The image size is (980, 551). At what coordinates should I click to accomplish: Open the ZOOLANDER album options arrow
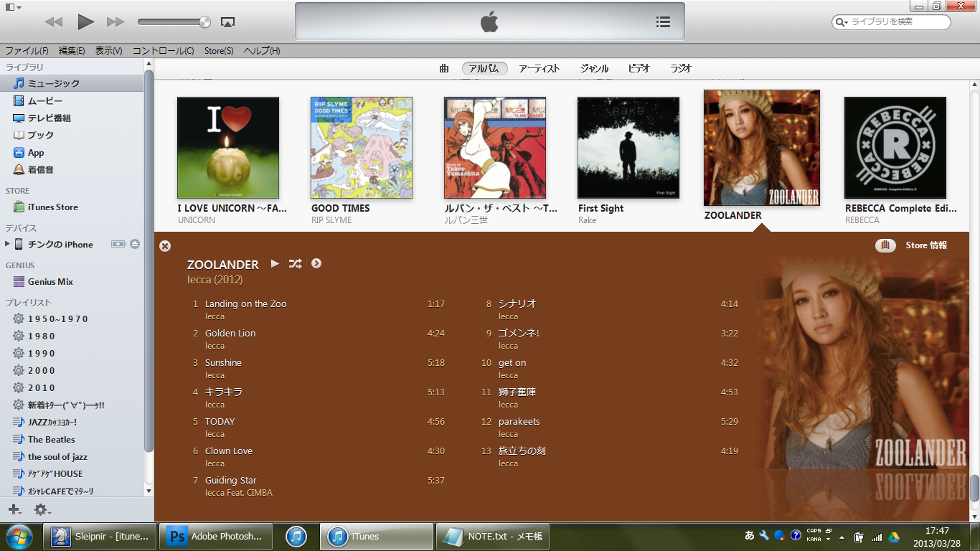click(316, 263)
